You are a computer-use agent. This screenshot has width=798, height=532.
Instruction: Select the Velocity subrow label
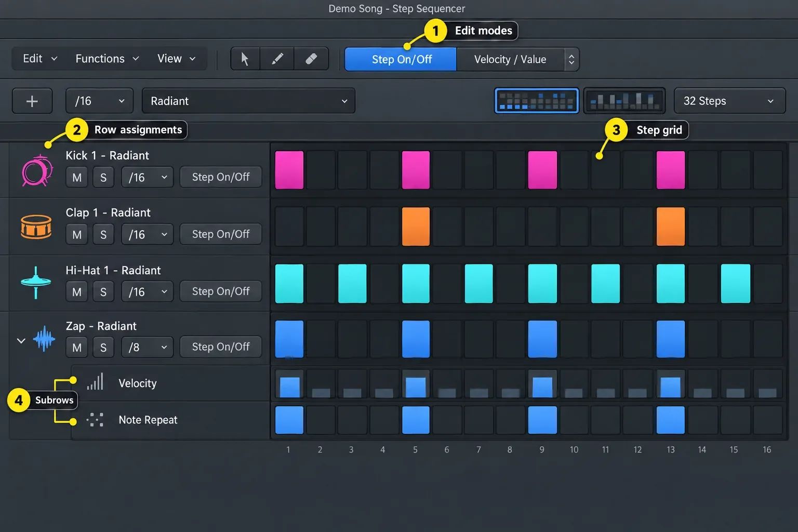(x=138, y=383)
